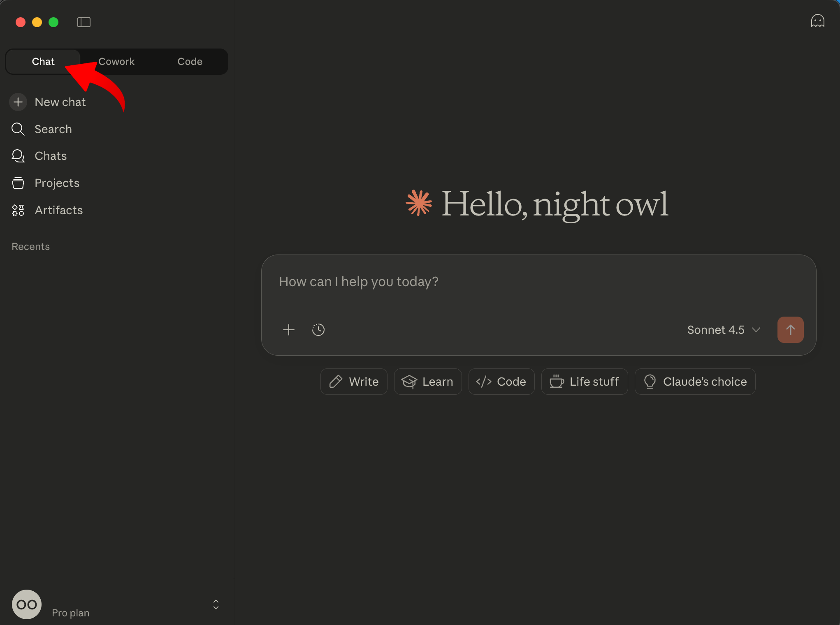Image resolution: width=840 pixels, height=625 pixels.
Task: Click the New chat plus icon
Action: (18, 102)
